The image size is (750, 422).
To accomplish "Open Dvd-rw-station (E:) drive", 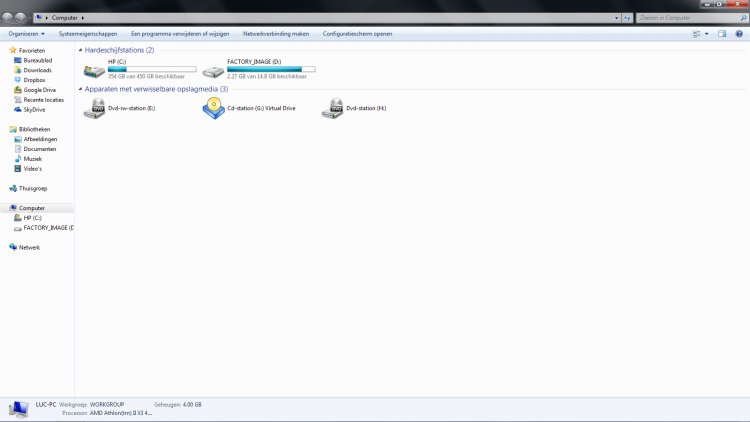I will [x=93, y=109].
